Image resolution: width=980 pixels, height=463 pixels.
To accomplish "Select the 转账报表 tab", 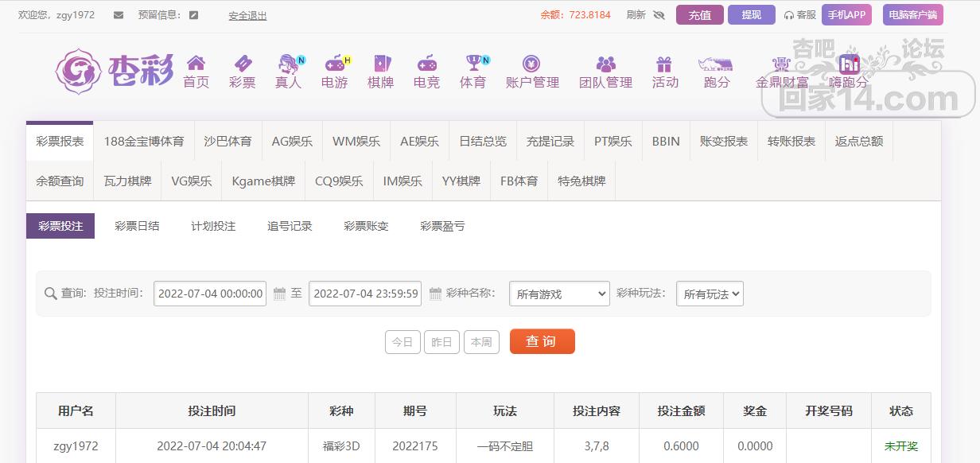I will [x=791, y=142].
